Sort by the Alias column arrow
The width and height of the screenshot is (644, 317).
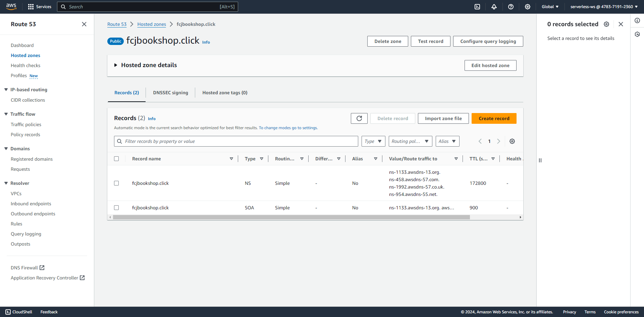click(376, 159)
